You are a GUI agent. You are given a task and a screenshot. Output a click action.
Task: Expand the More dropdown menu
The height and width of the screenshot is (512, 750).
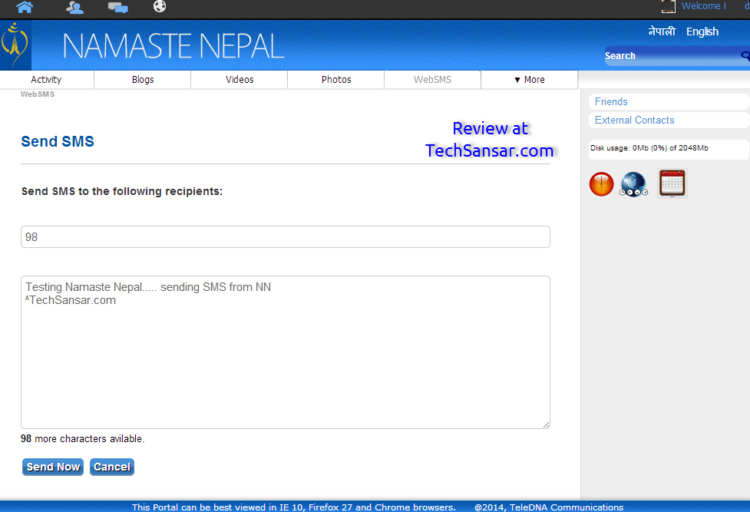coord(529,79)
